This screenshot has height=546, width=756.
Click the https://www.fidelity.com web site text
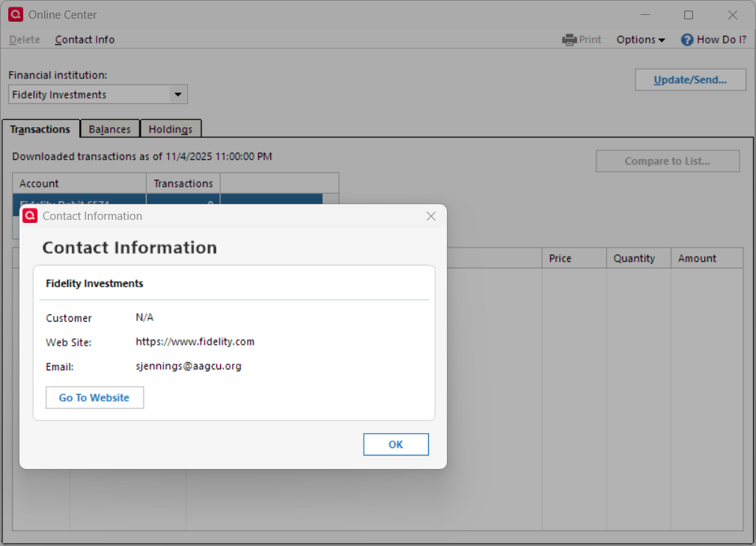[195, 342]
